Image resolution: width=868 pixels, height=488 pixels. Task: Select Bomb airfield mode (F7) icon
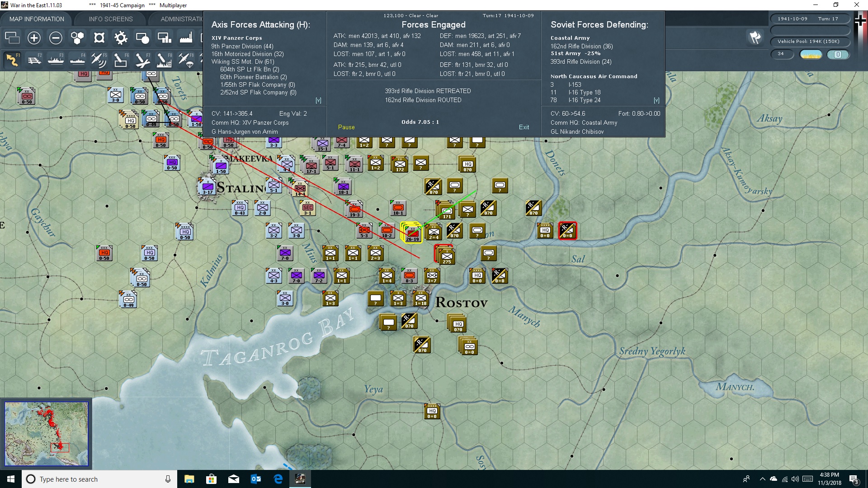coord(142,60)
